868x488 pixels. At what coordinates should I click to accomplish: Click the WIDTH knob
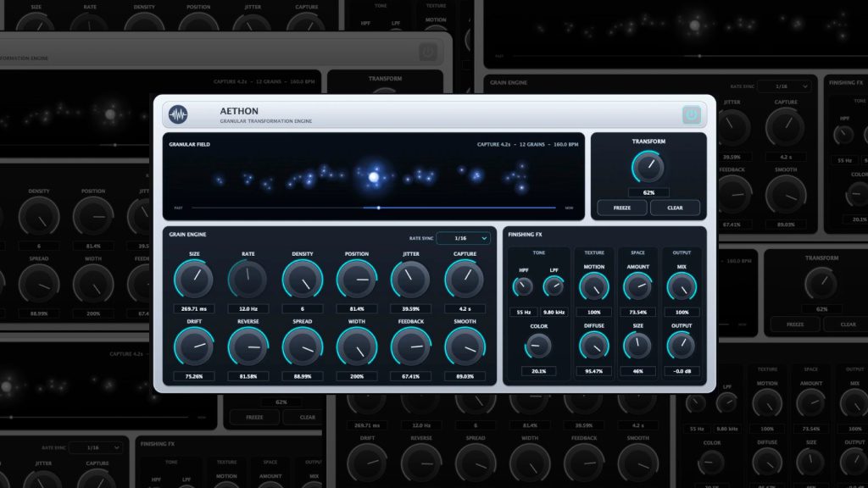[x=357, y=347]
